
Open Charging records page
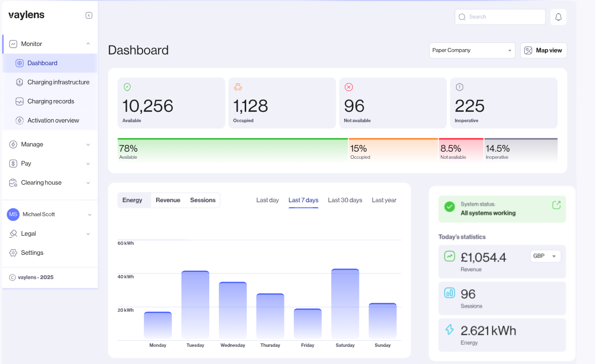point(50,101)
